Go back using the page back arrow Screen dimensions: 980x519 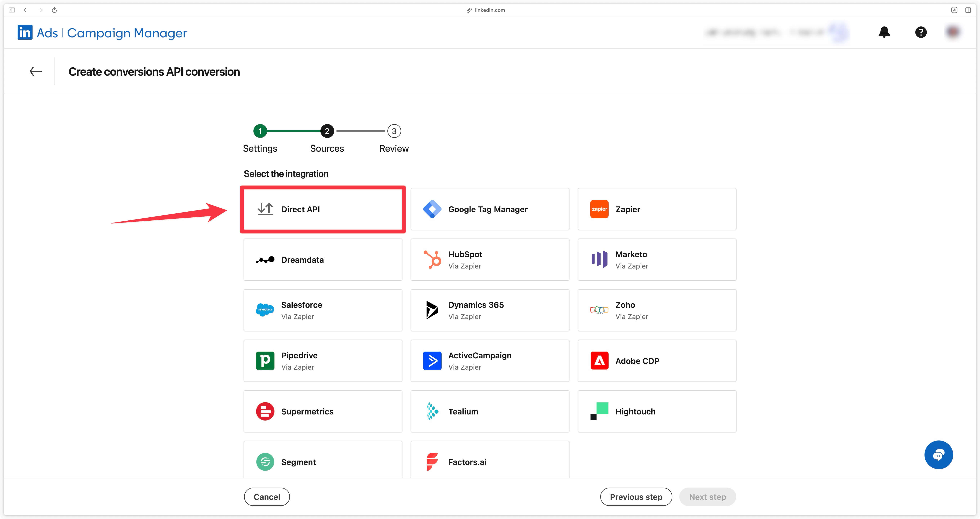[36, 71]
